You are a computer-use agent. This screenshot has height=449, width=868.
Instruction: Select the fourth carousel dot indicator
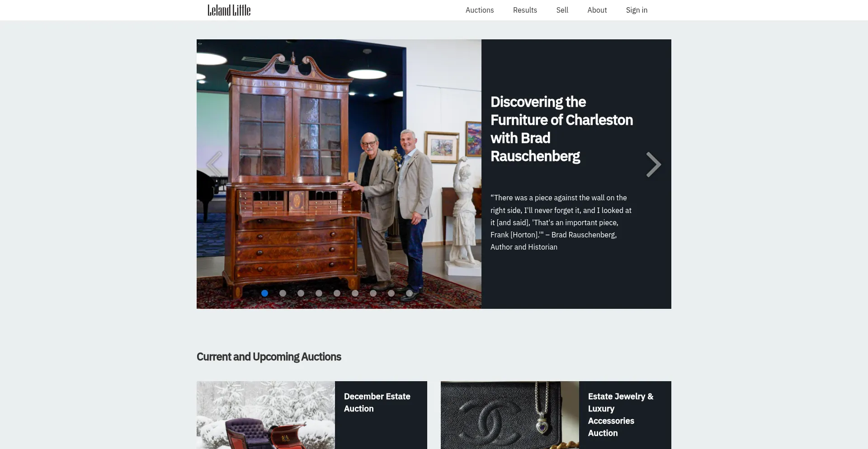(319, 293)
